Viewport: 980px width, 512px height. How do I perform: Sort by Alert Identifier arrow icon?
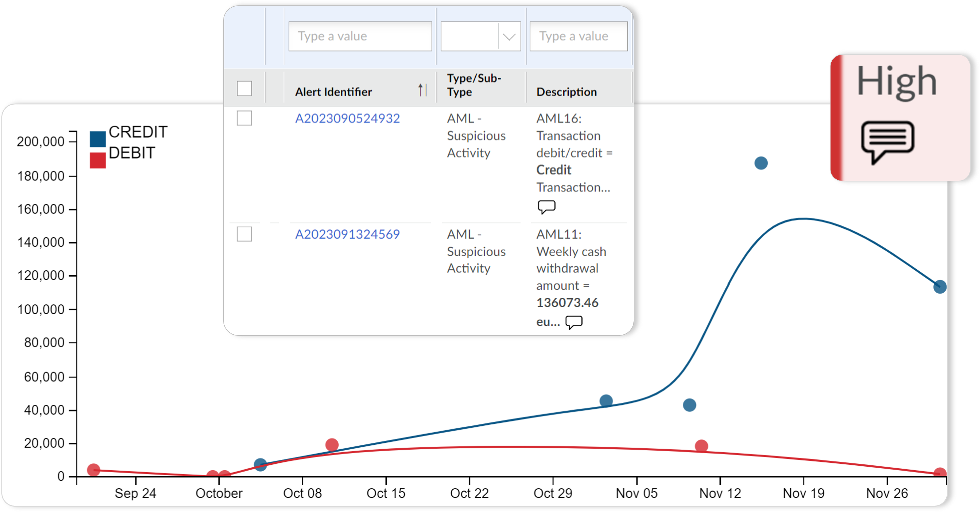pos(422,90)
